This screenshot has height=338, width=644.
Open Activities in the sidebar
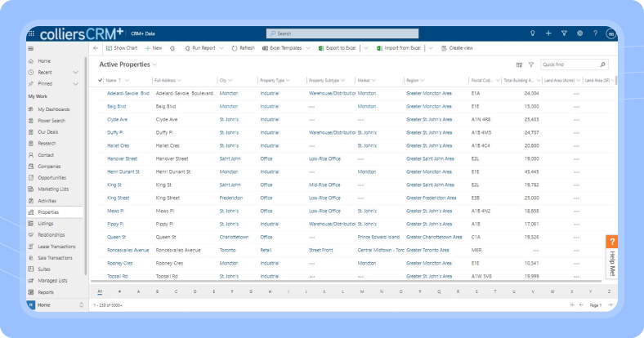47,201
